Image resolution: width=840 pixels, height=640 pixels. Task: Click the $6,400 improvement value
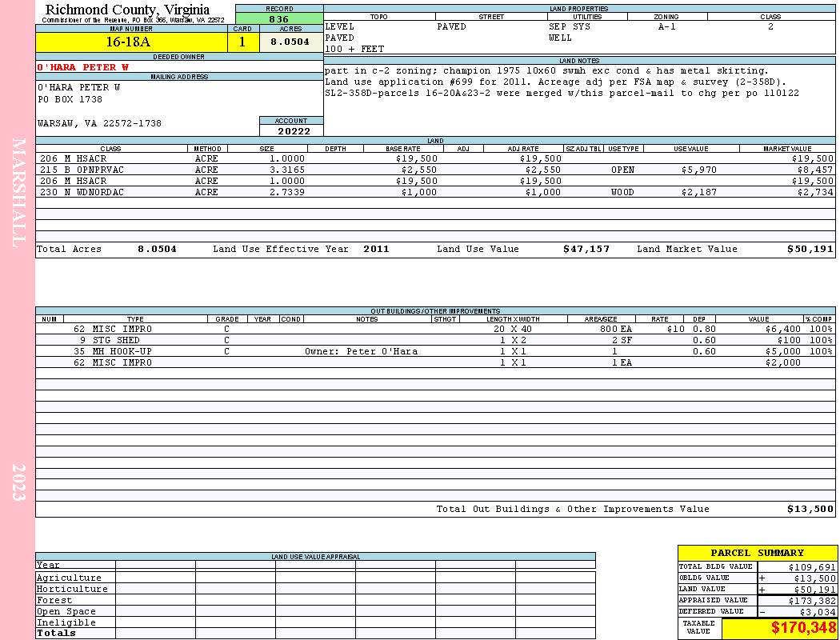pyautogui.click(x=782, y=330)
